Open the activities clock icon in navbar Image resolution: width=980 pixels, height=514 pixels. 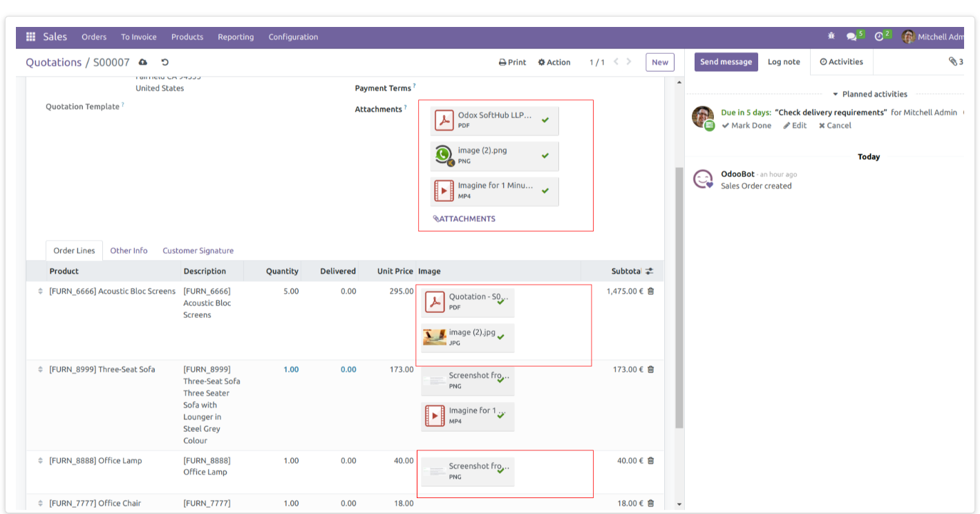pyautogui.click(x=879, y=37)
